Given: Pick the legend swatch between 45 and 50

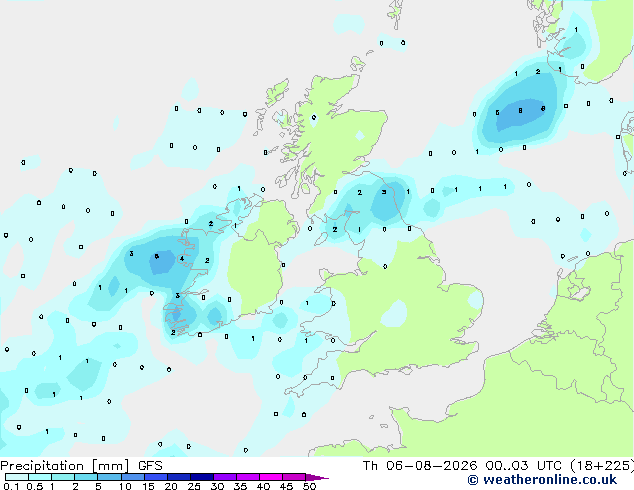Looking at the screenshot, I should pyautogui.click(x=294, y=477).
